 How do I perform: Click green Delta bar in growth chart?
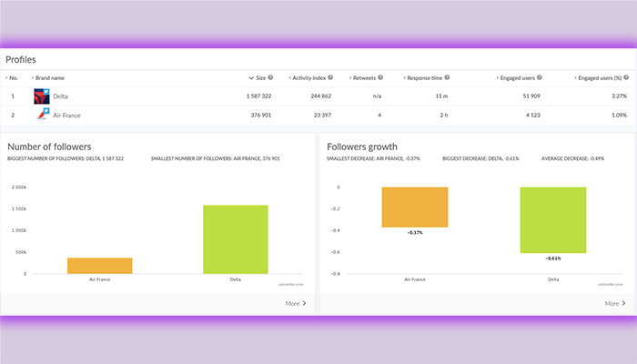tap(553, 220)
